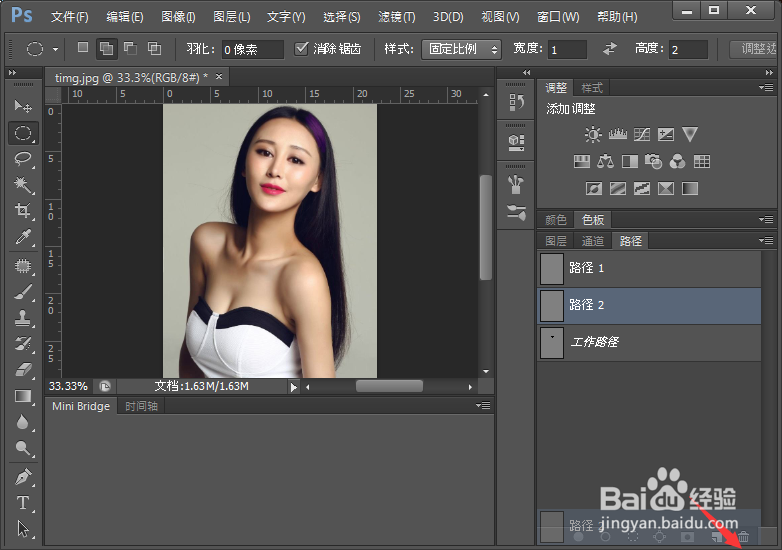Select the Eraser tool
Image resolution: width=782 pixels, height=550 pixels.
click(x=23, y=370)
